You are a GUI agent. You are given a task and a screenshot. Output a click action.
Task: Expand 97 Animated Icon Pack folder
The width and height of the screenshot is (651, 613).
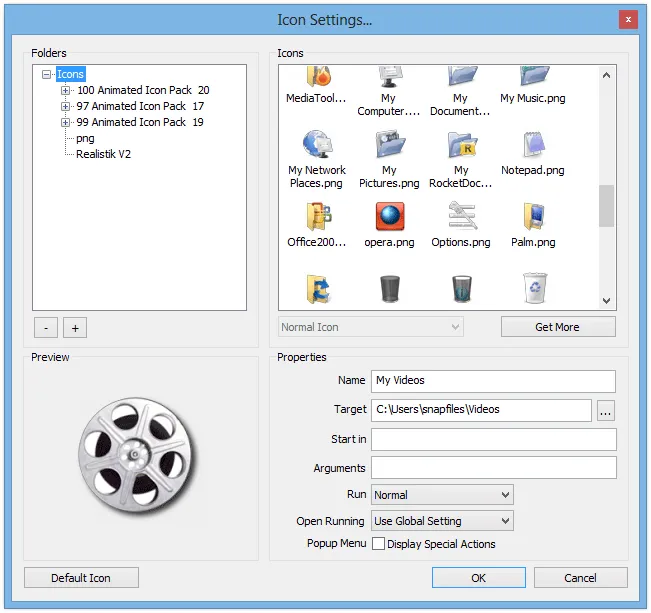point(65,106)
